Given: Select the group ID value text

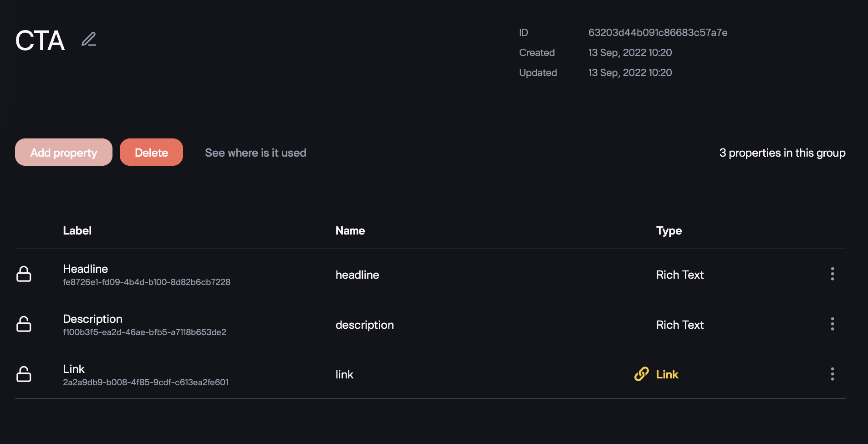Looking at the screenshot, I should point(658,33).
